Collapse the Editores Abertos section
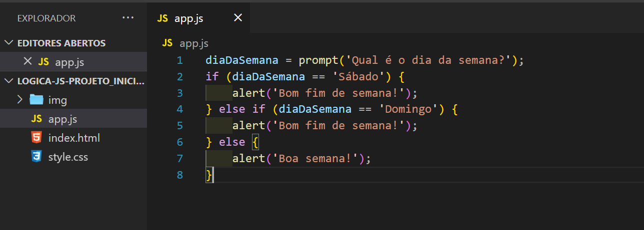644x230 pixels. 8,43
